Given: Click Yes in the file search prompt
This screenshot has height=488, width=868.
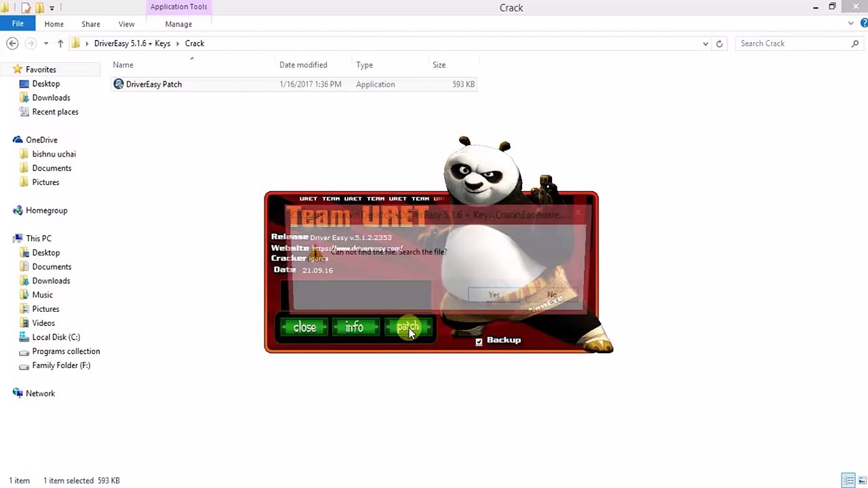Looking at the screenshot, I should click(494, 295).
